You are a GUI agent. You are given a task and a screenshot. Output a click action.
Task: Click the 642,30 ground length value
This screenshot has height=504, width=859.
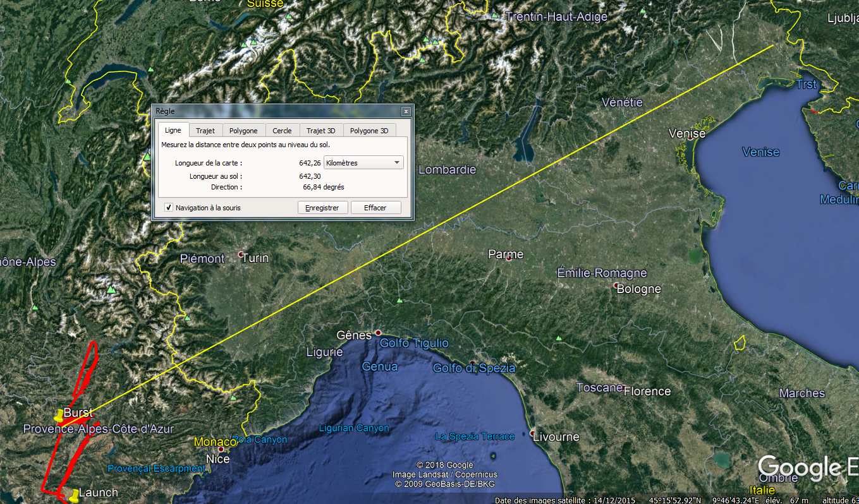click(x=310, y=176)
